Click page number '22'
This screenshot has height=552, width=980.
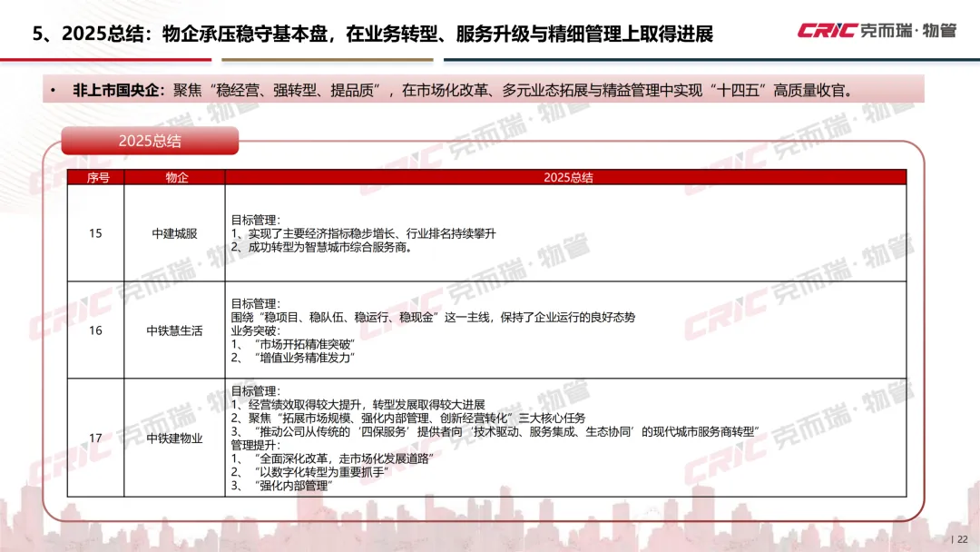click(x=963, y=539)
